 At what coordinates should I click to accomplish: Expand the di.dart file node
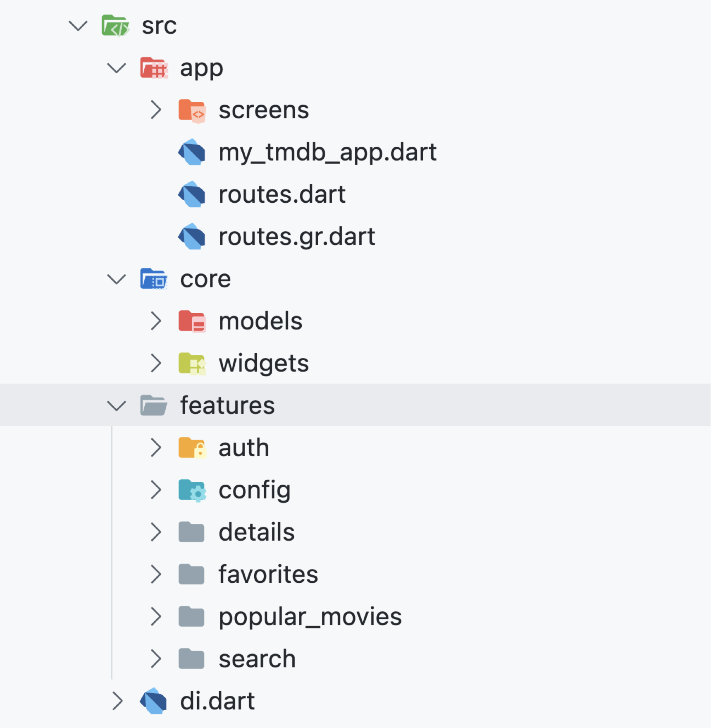tap(117, 701)
